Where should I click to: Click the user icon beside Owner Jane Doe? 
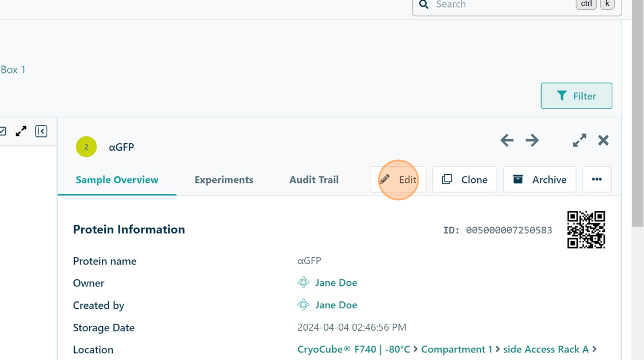(303, 282)
